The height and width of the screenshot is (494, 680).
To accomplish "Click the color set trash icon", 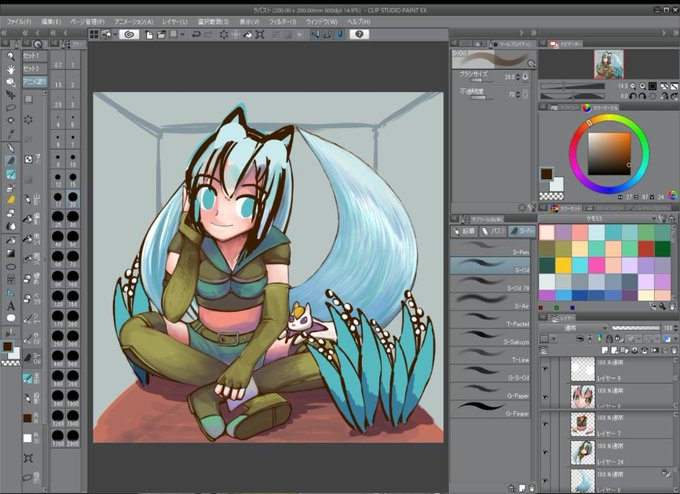I will click(672, 307).
